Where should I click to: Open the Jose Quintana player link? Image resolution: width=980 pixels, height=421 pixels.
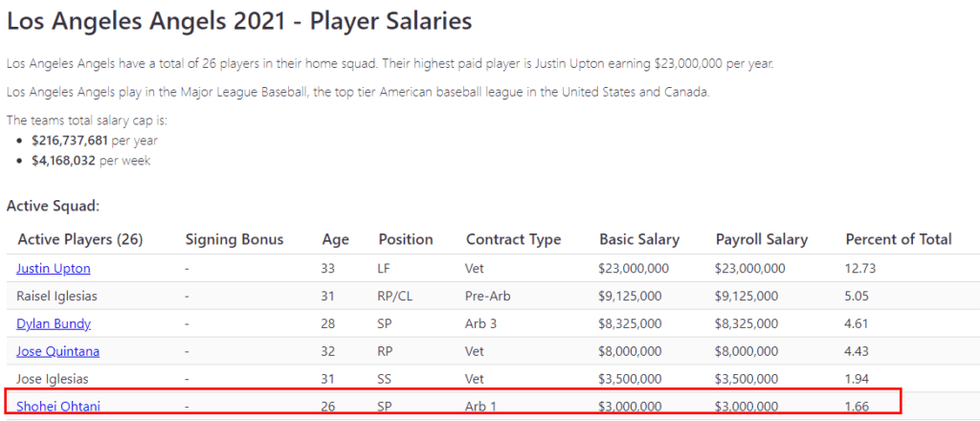coord(57,351)
